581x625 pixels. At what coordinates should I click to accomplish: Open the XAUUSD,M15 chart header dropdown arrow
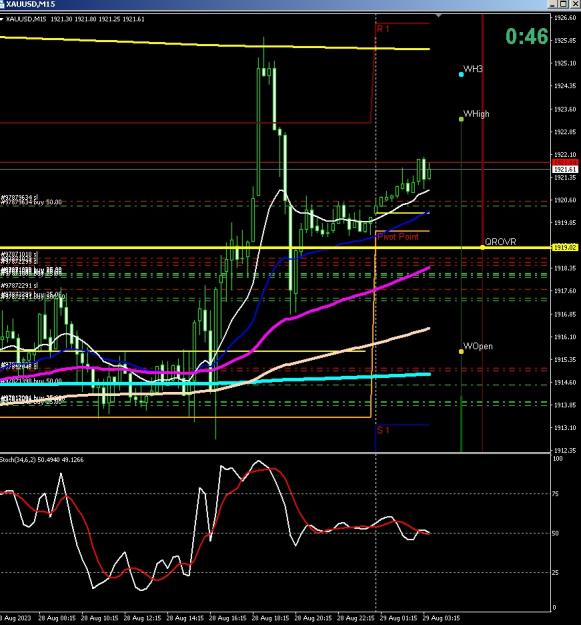(x=2, y=19)
